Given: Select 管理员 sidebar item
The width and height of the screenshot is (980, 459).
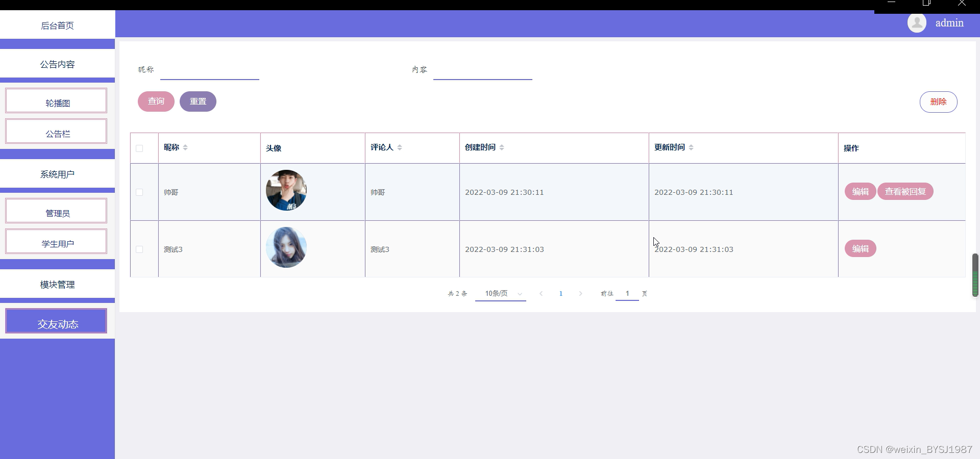Looking at the screenshot, I should 56,211.
